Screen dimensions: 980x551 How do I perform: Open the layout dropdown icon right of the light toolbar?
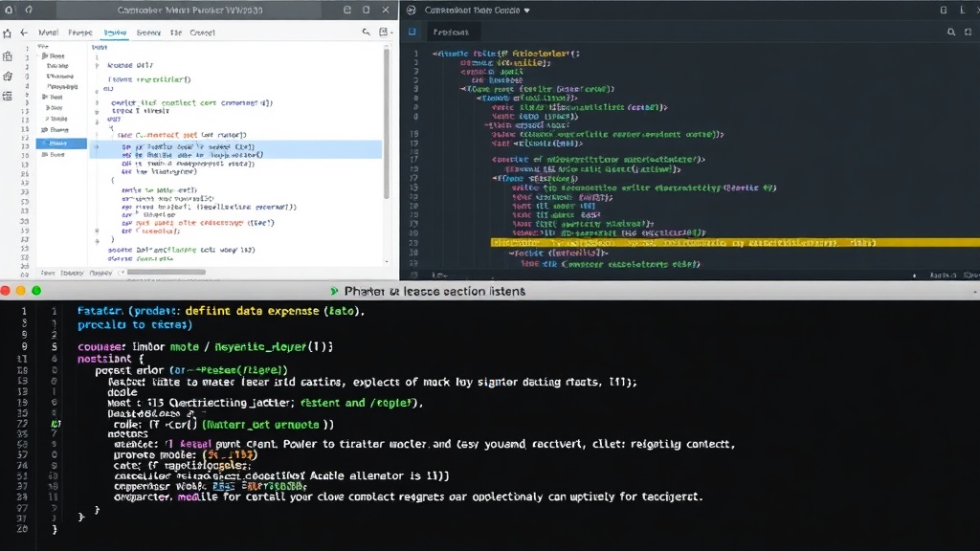[x=385, y=32]
